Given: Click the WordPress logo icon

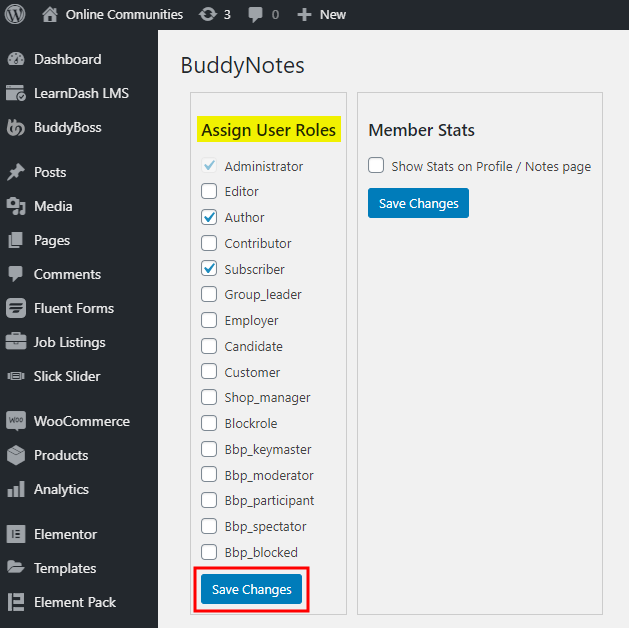Looking at the screenshot, I should click(15, 14).
